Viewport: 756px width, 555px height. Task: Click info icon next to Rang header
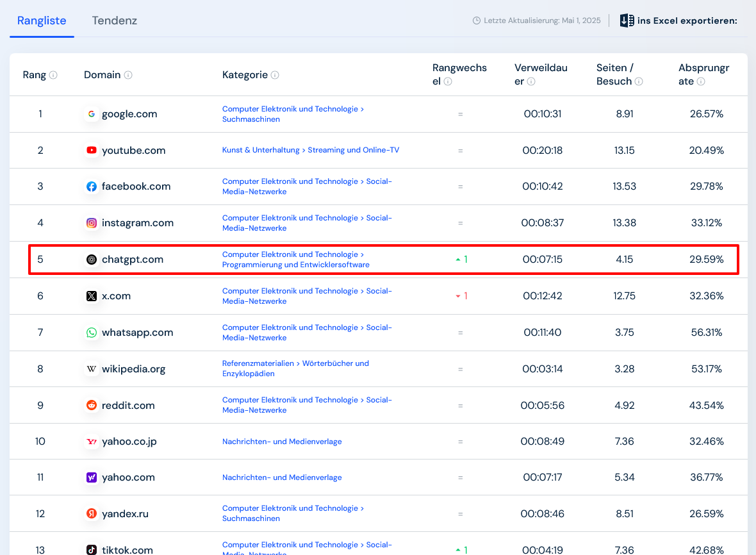tap(53, 75)
